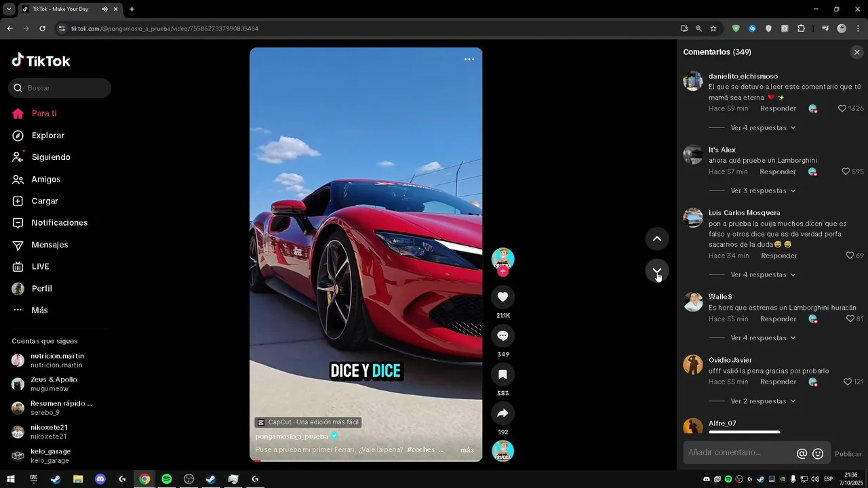868x488 pixels.
Task: Click Publicar to post comment
Action: 848,454
